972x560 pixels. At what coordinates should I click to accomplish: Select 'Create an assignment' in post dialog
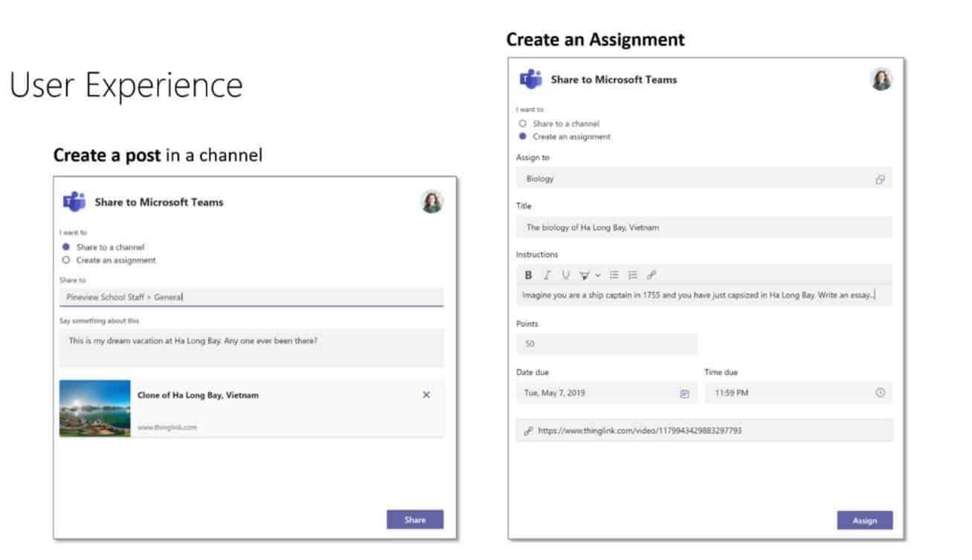66,260
